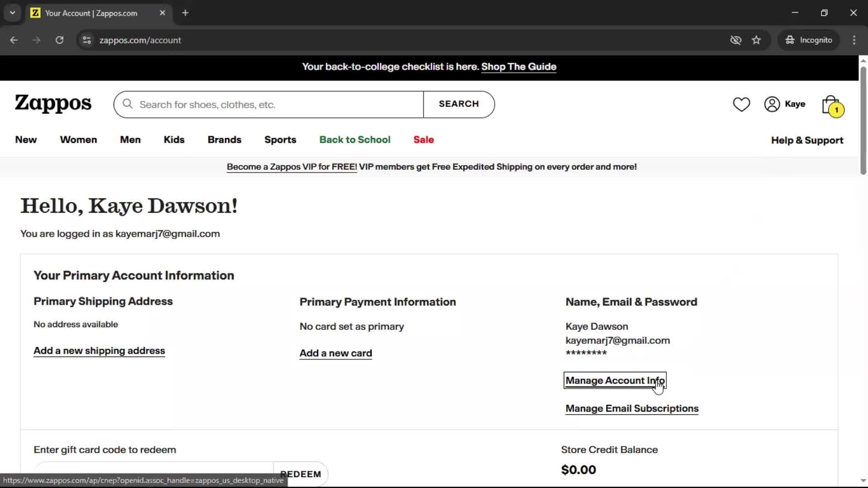Screen dimensions: 868x488
Task: Open the Chrome three-dot menu
Action: click(854, 40)
